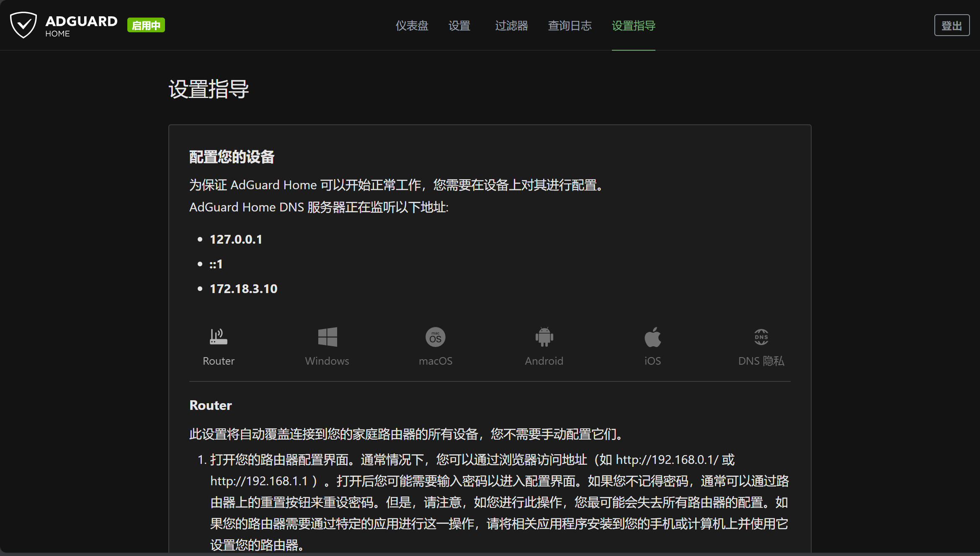Image resolution: width=980 pixels, height=556 pixels.
Task: Go to 查询日志 query log
Action: click(x=570, y=26)
